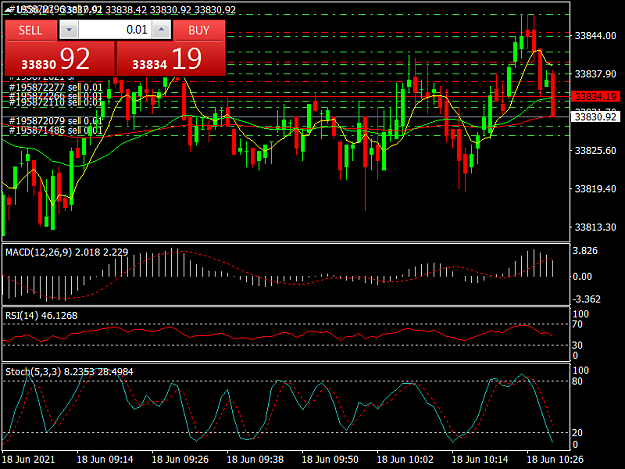Screen dimensions: 625x469
Task: Select order label #195872079 sell 0.01
Action: click(x=56, y=120)
